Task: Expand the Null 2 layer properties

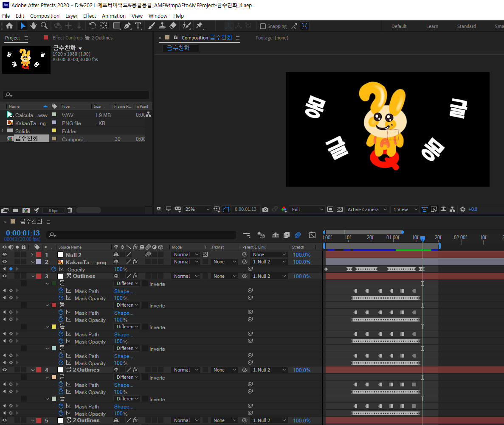Action: coord(32,254)
